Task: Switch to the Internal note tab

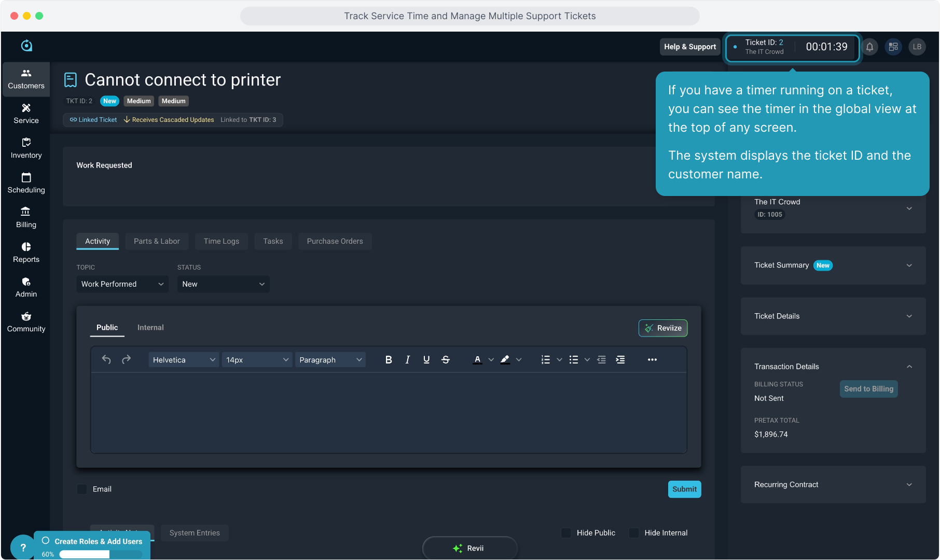Action: 150,328
